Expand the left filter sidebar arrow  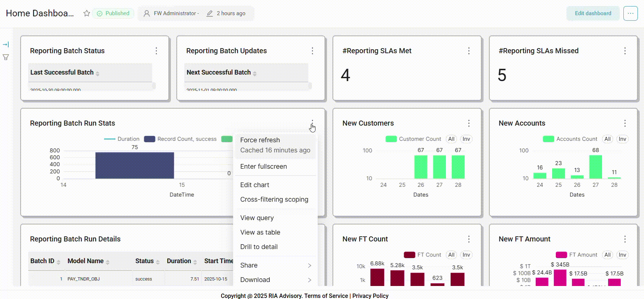tap(6, 45)
